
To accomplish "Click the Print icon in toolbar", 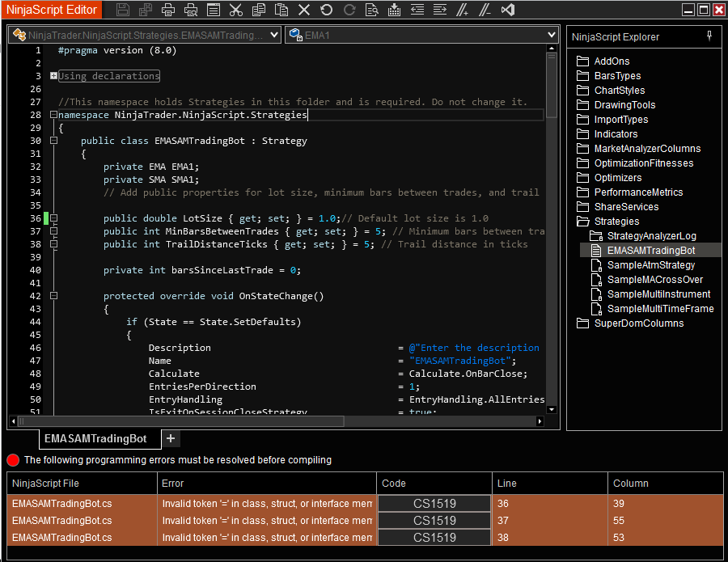I will 168,11.
